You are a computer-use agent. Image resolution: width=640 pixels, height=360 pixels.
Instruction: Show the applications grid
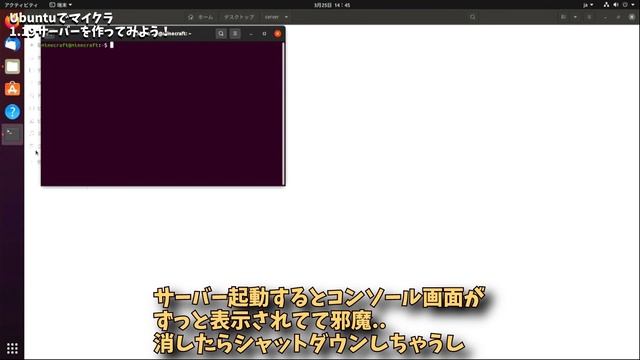point(12,348)
